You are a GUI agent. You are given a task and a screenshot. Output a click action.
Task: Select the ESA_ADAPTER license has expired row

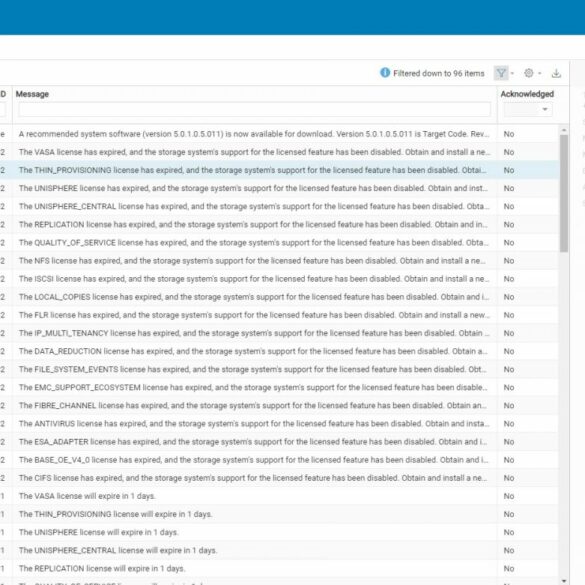(279, 442)
